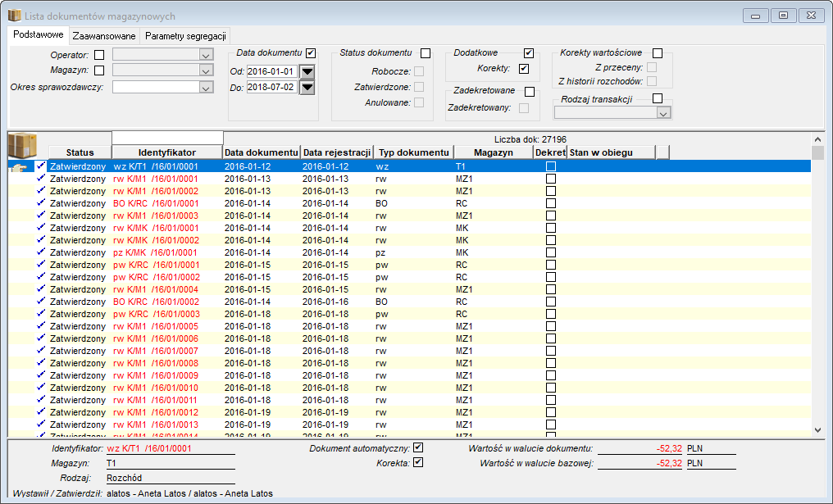Open the Od date calendar picker
Screen dimensions: 833x504
click(307, 71)
